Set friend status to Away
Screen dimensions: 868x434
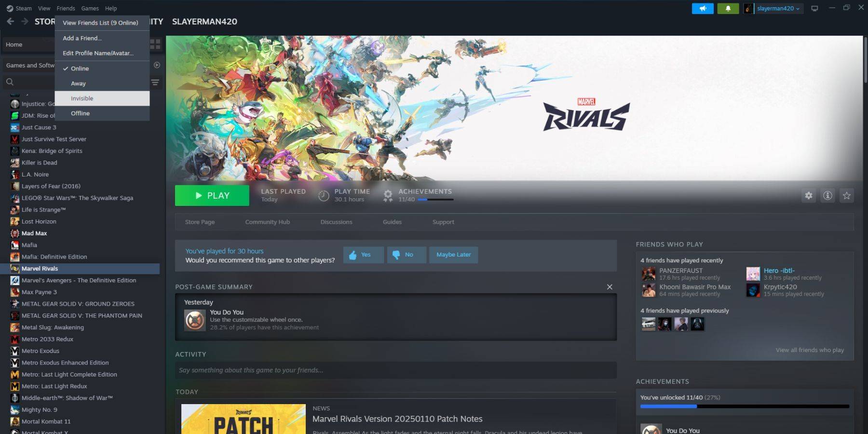click(x=78, y=83)
